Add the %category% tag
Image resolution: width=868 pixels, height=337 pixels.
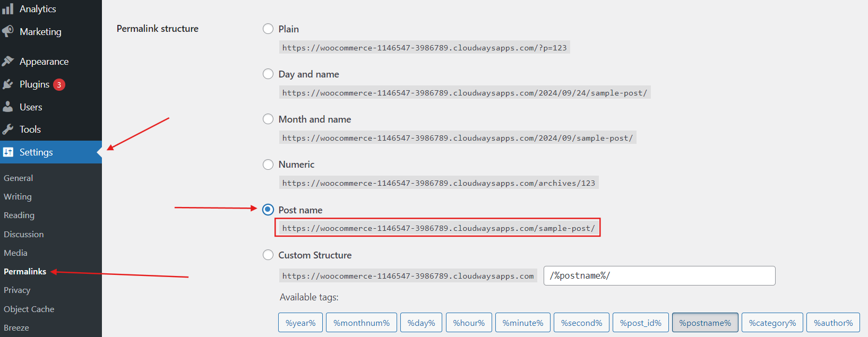(x=772, y=323)
